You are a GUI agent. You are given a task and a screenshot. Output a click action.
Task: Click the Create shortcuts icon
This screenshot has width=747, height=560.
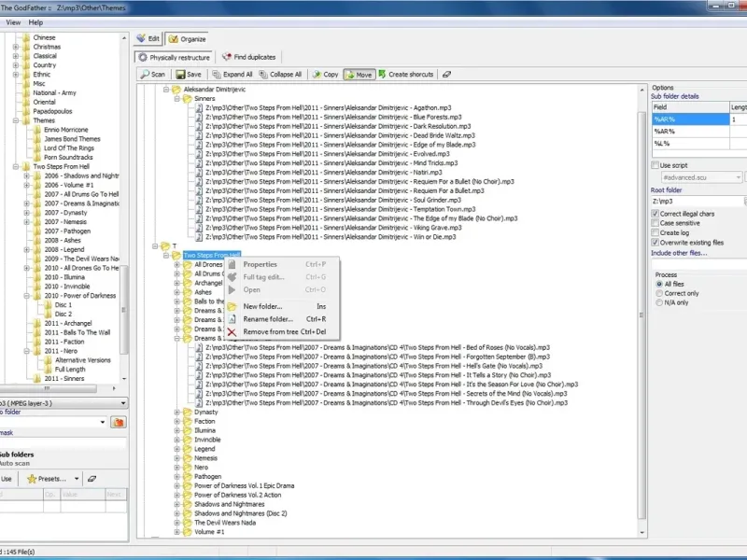pyautogui.click(x=383, y=75)
